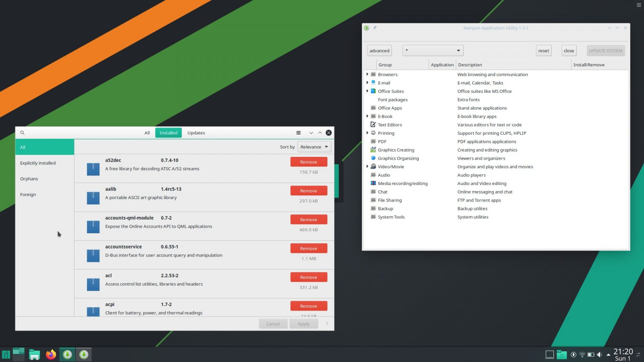
Task: Select Orphans in the sidebar
Action: (x=45, y=179)
